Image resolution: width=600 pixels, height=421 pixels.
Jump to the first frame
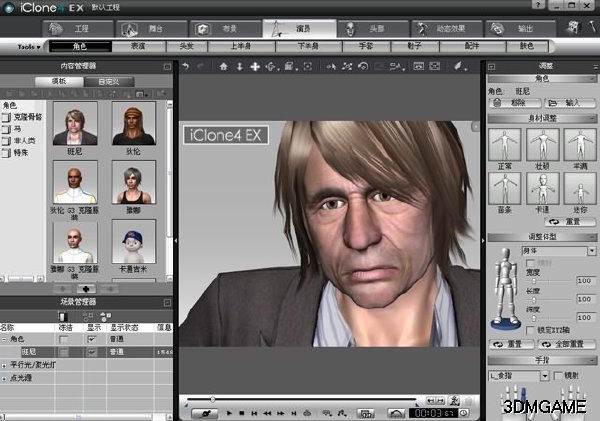(x=254, y=413)
